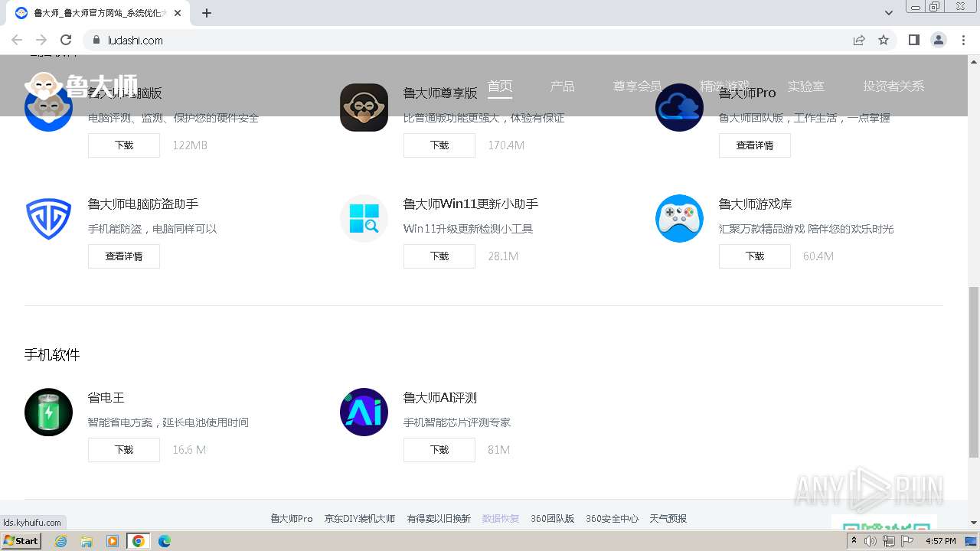Open the 产品 navigation menu
Viewport: 980px width, 551px height.
click(562, 86)
